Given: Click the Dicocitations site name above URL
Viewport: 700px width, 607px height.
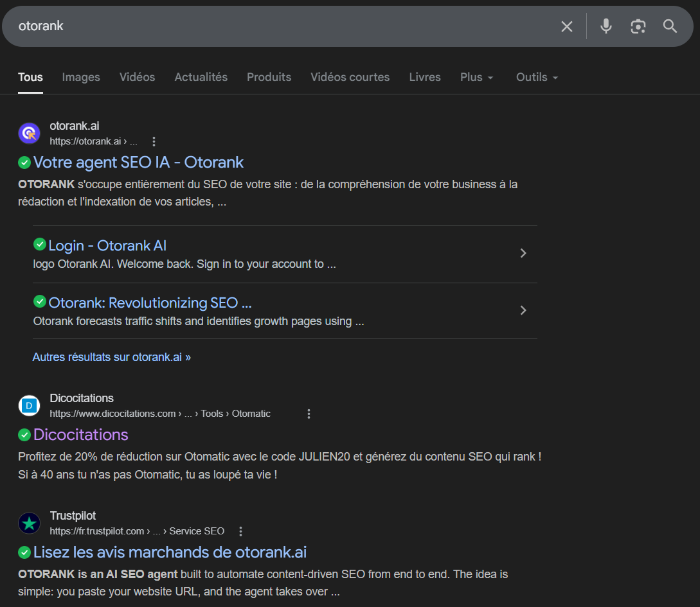Looking at the screenshot, I should coord(82,398).
